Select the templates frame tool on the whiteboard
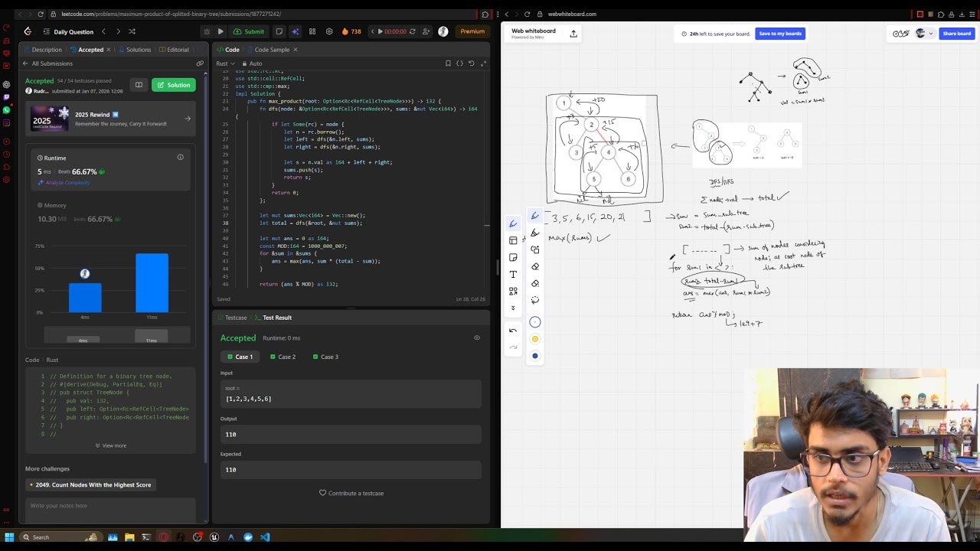 513,240
